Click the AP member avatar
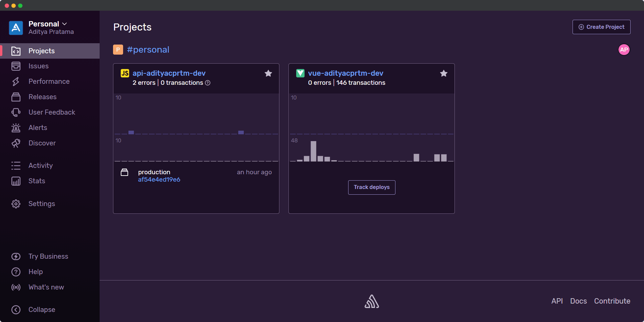The image size is (644, 322). (x=624, y=50)
